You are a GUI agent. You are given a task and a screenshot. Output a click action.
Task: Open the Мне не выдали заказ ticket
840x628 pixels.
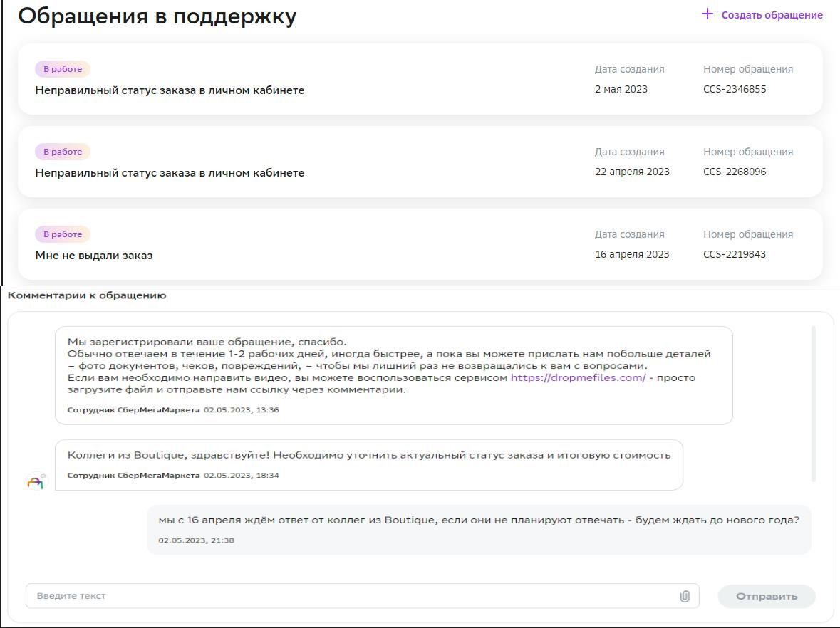[94, 256]
